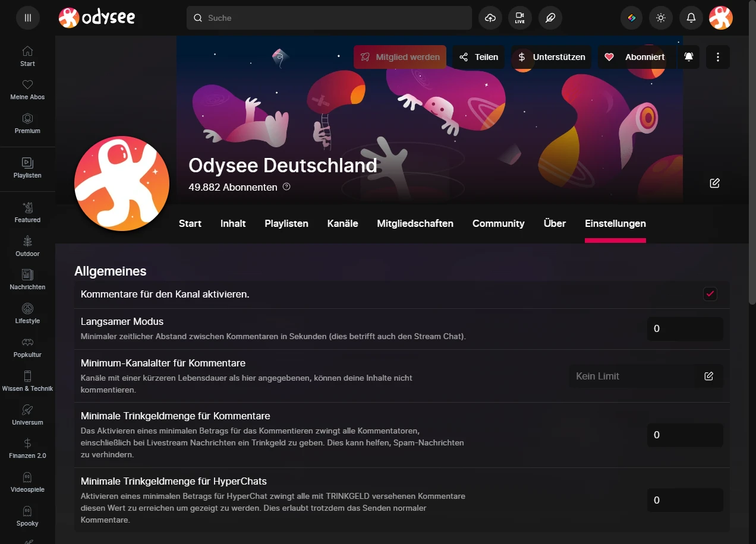Open the Go Live camera icon
The image size is (756, 544).
click(520, 18)
